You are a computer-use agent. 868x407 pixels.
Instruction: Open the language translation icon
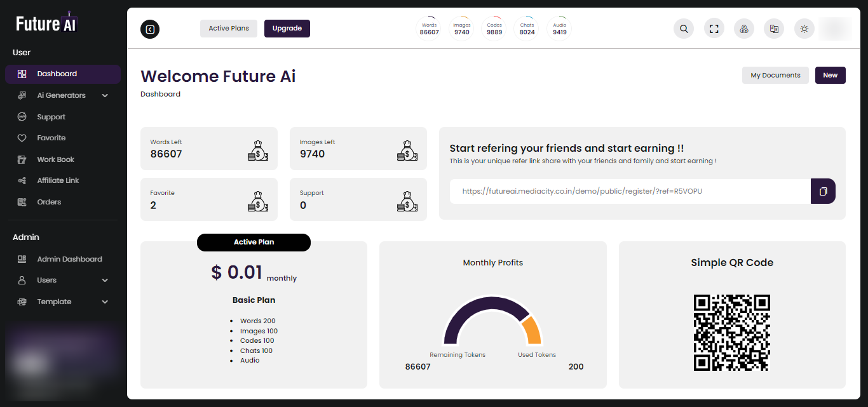point(773,29)
